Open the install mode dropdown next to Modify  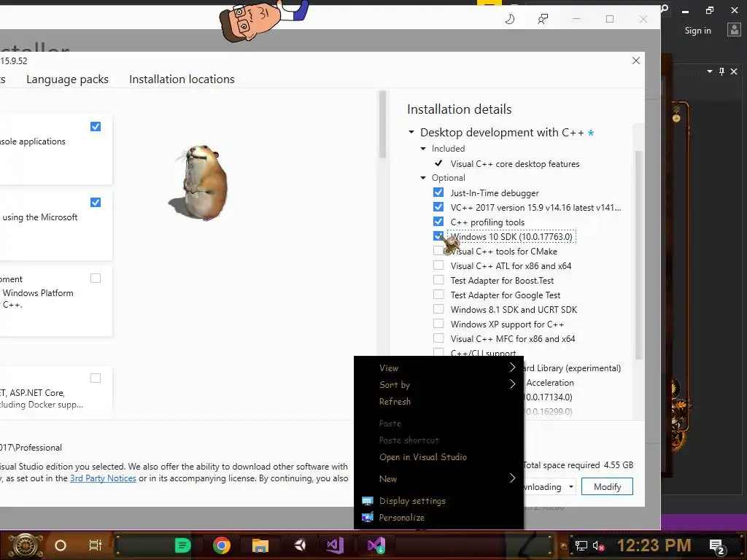click(570, 486)
